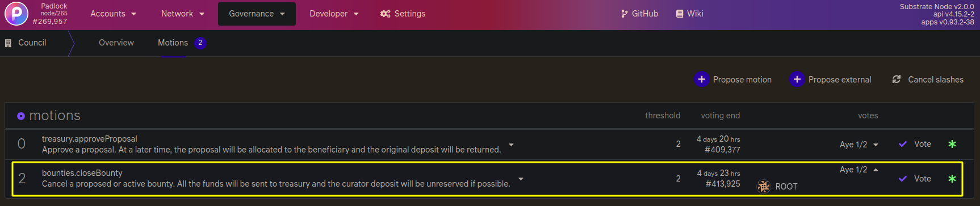The image size is (980, 206).
Task: Click green asterisk on bounties.closeBounty row
Action: (x=952, y=178)
